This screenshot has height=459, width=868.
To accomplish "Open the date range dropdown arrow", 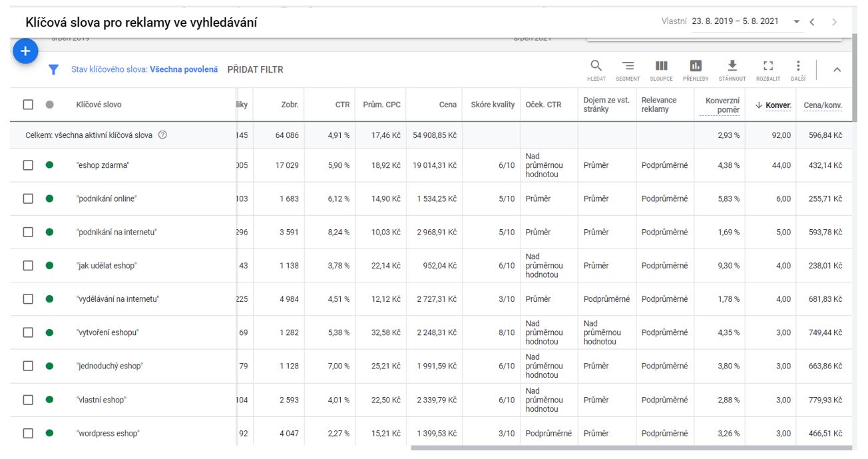I will click(x=797, y=22).
